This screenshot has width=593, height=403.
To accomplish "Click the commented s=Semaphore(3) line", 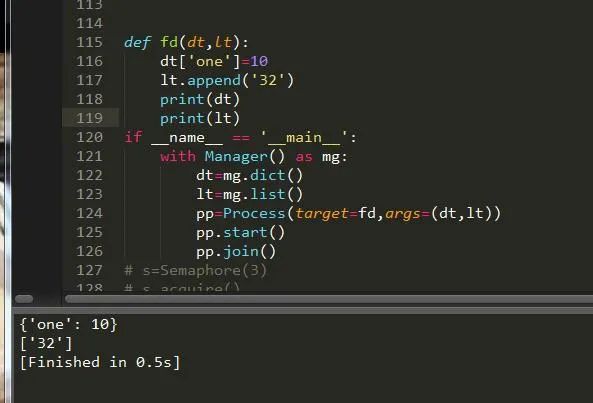I will click(x=195, y=270).
